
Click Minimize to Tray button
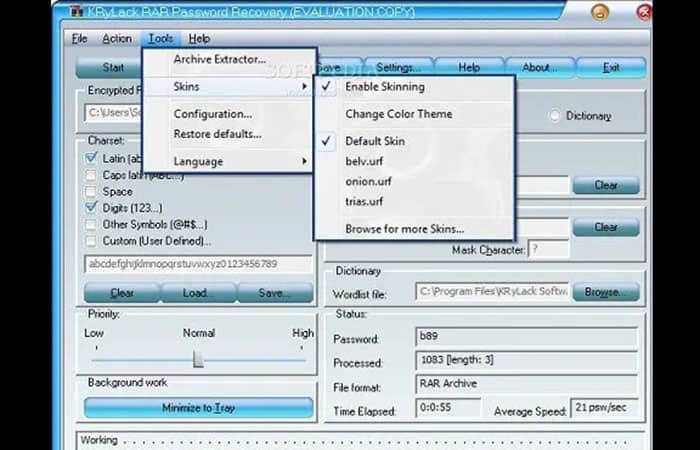pos(198,408)
